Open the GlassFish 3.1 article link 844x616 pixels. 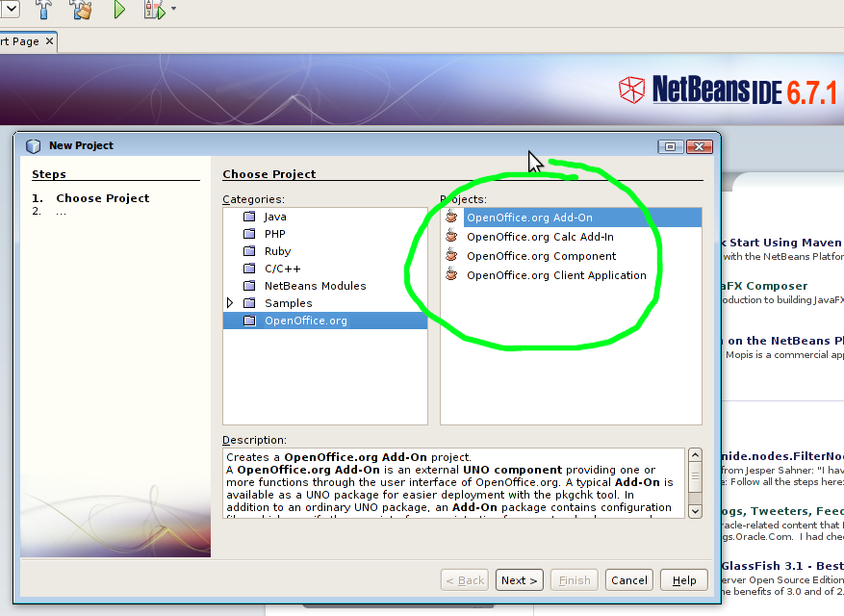click(782, 566)
